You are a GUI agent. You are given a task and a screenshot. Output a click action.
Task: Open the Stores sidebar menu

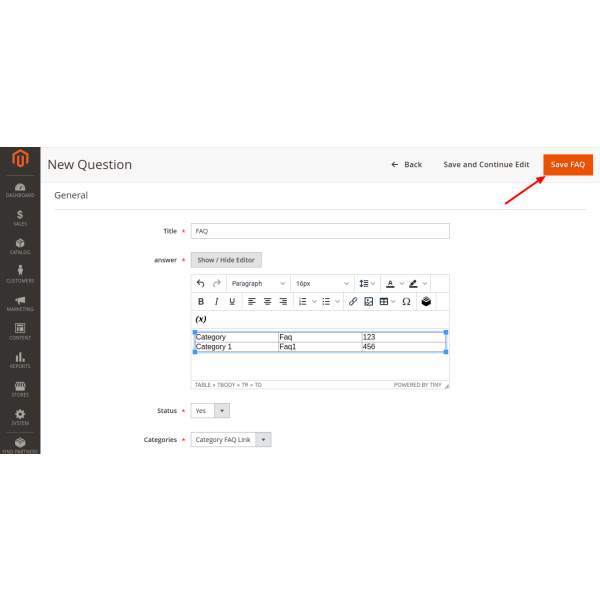pyautogui.click(x=20, y=389)
